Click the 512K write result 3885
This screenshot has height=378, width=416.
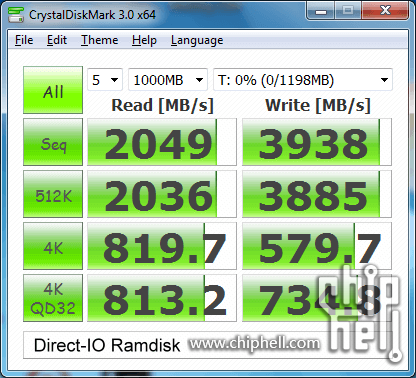point(317,194)
